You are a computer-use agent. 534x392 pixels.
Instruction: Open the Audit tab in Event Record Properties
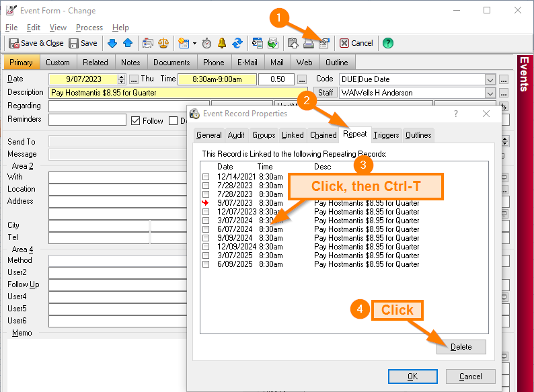pyautogui.click(x=236, y=135)
